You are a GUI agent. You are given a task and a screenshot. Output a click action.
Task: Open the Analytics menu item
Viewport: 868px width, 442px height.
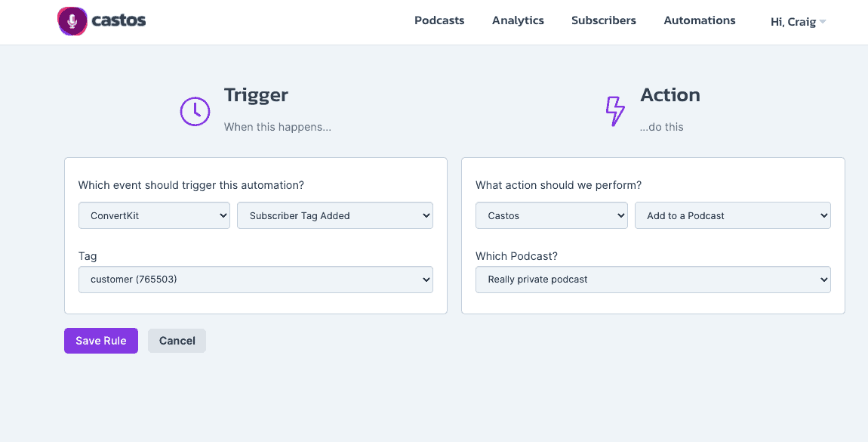[x=518, y=20]
